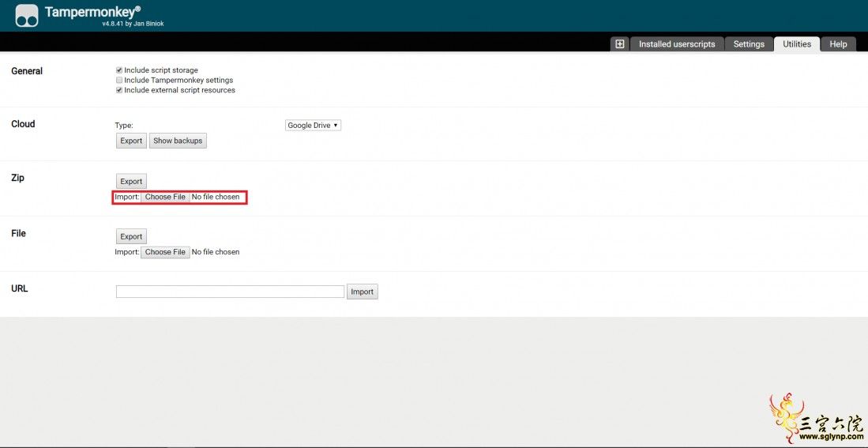Click the General section label
Viewport: 868px width, 448px height.
point(27,71)
